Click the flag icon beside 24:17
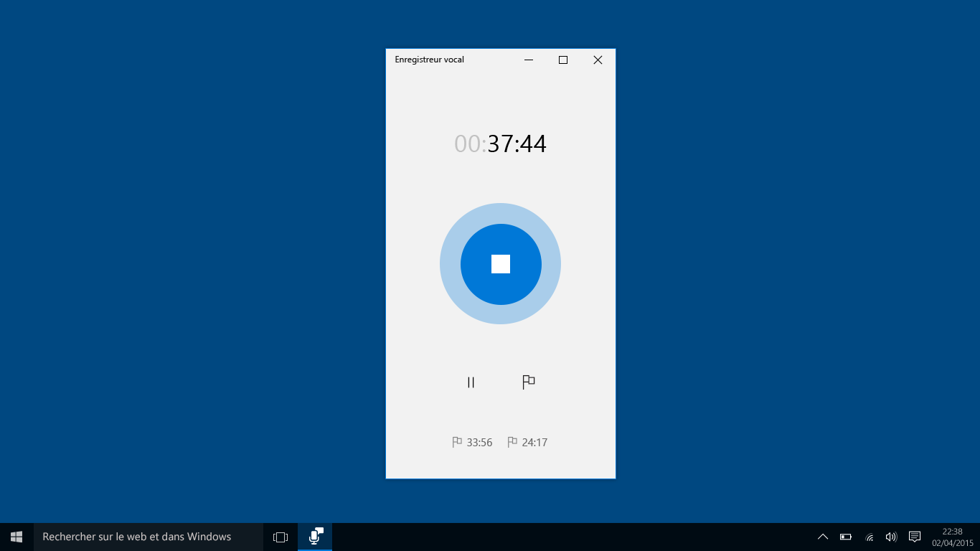This screenshot has width=980, height=551. [x=512, y=442]
